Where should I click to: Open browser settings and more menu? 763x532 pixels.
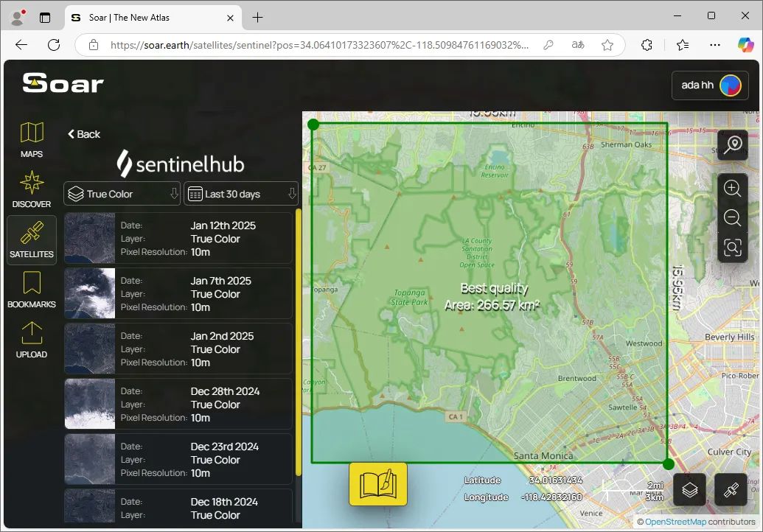715,45
